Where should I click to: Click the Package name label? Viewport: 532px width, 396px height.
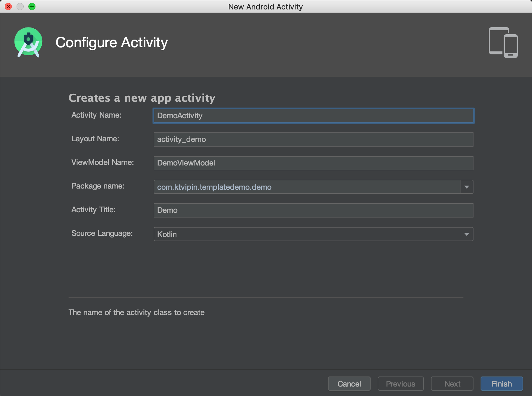[98, 186]
